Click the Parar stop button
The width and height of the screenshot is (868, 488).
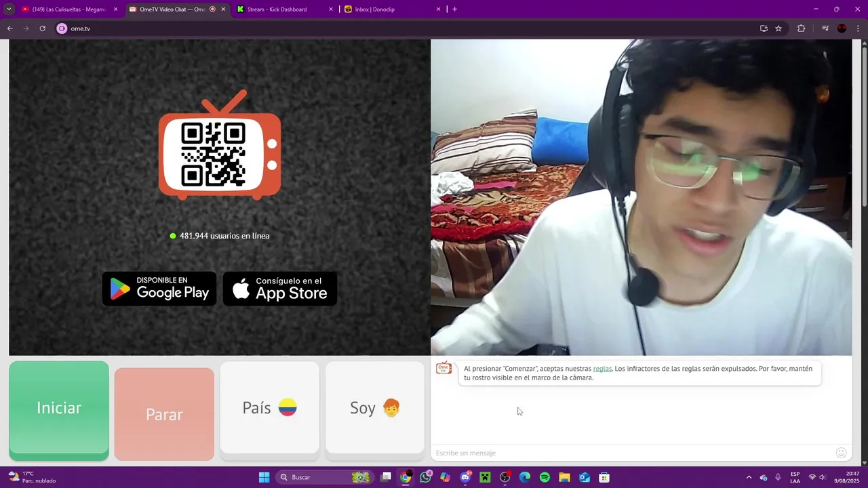coord(164,414)
